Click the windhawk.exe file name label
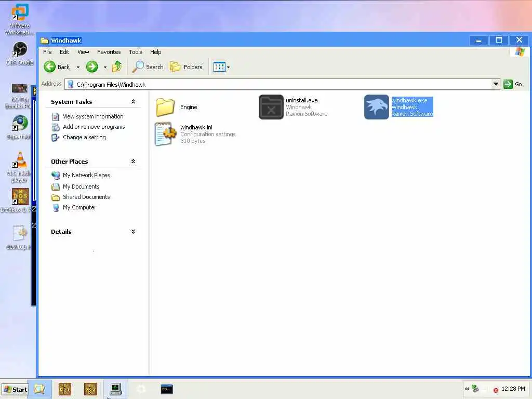 [409, 100]
